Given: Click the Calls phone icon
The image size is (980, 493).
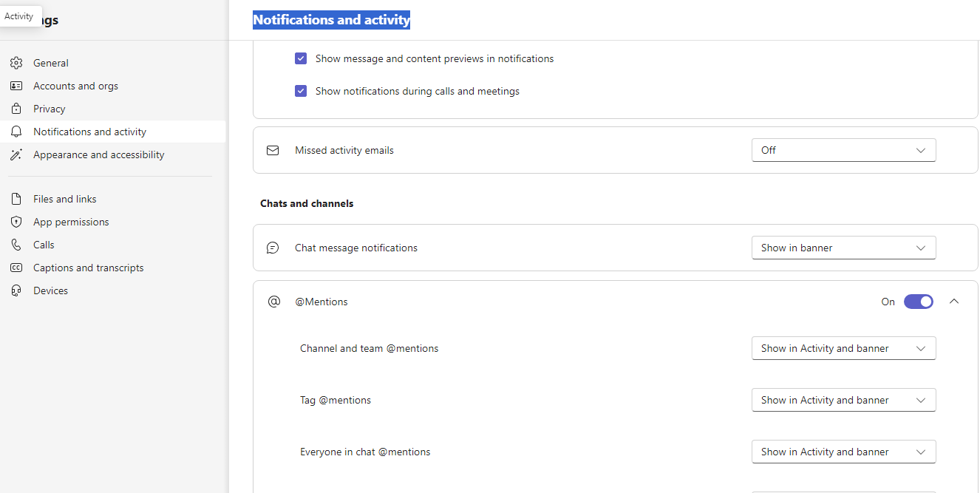Looking at the screenshot, I should click(16, 245).
